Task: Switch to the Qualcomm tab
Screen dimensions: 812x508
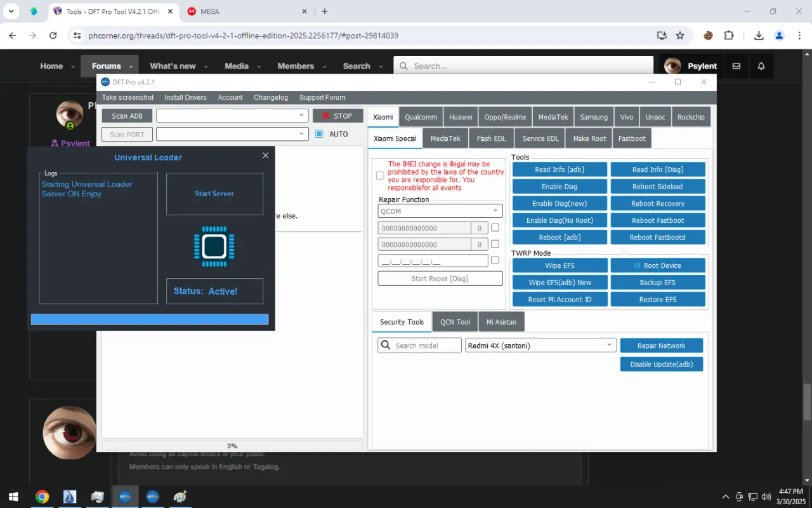Action: [421, 117]
